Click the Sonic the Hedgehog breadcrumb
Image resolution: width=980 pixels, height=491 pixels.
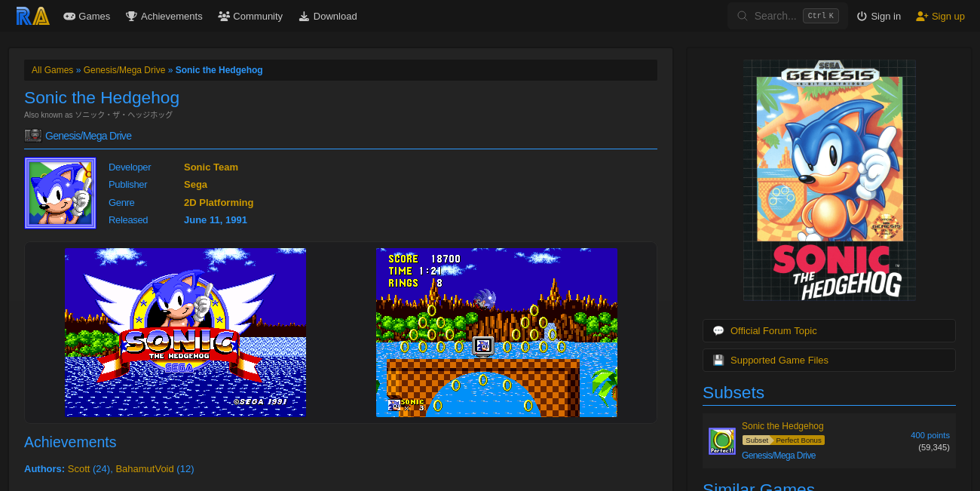pyautogui.click(x=219, y=70)
